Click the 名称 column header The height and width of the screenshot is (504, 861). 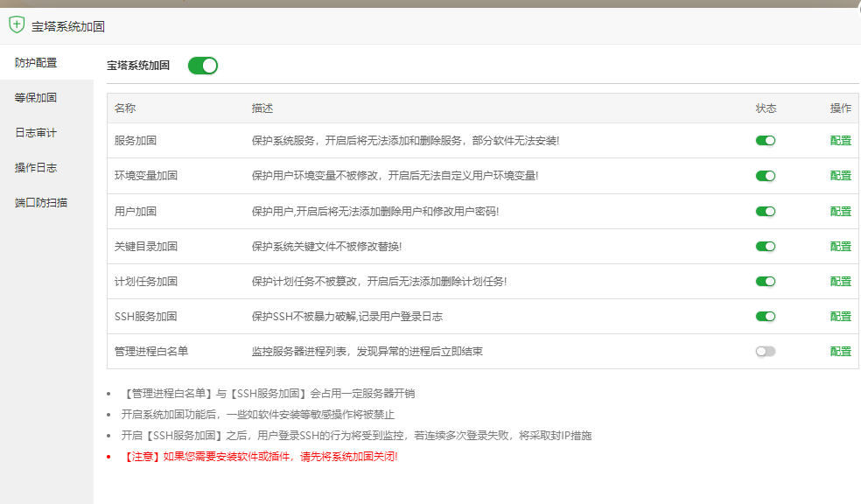125,108
